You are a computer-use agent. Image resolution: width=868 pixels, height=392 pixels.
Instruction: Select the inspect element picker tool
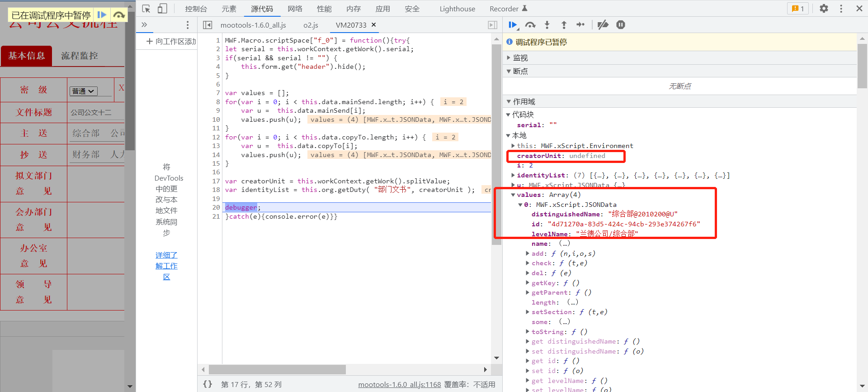coord(146,9)
